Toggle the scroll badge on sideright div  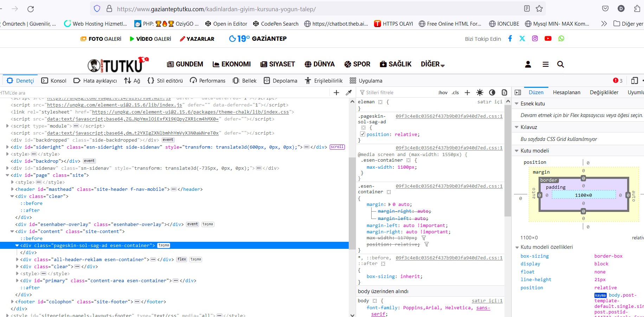(337, 147)
